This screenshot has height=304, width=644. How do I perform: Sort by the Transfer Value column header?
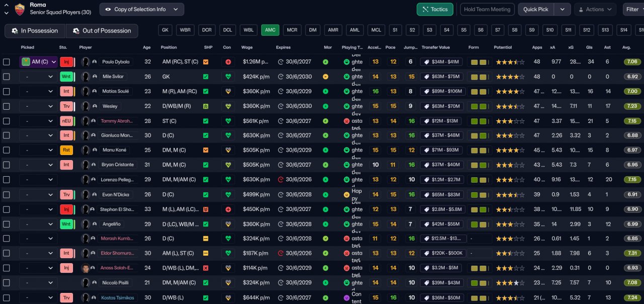pyautogui.click(x=436, y=47)
